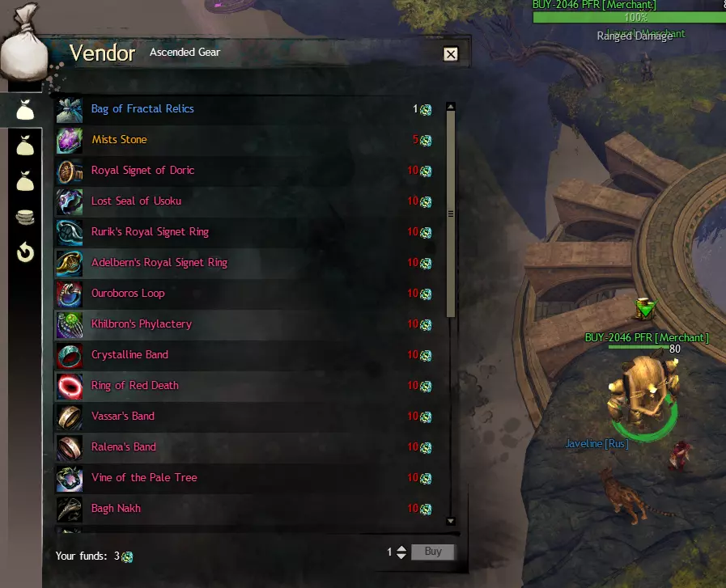The image size is (726, 588).
Task: Click scrollbar up arrow in vendor list
Action: (x=451, y=107)
